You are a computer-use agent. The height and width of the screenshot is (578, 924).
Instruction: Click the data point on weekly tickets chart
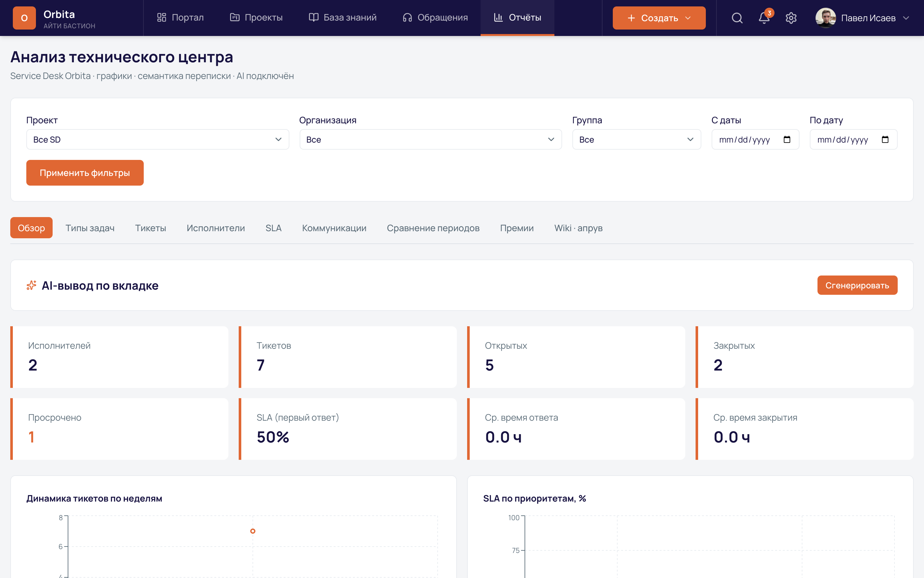click(253, 531)
